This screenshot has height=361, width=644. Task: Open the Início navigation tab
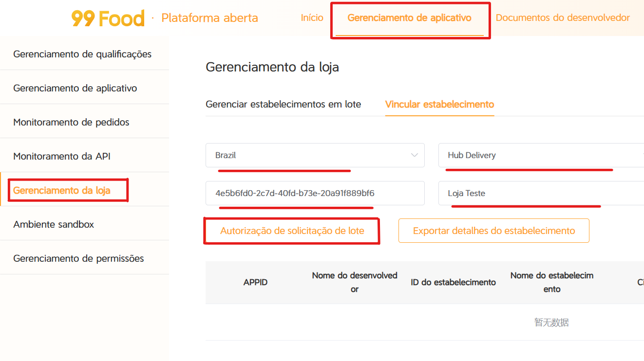pyautogui.click(x=312, y=18)
